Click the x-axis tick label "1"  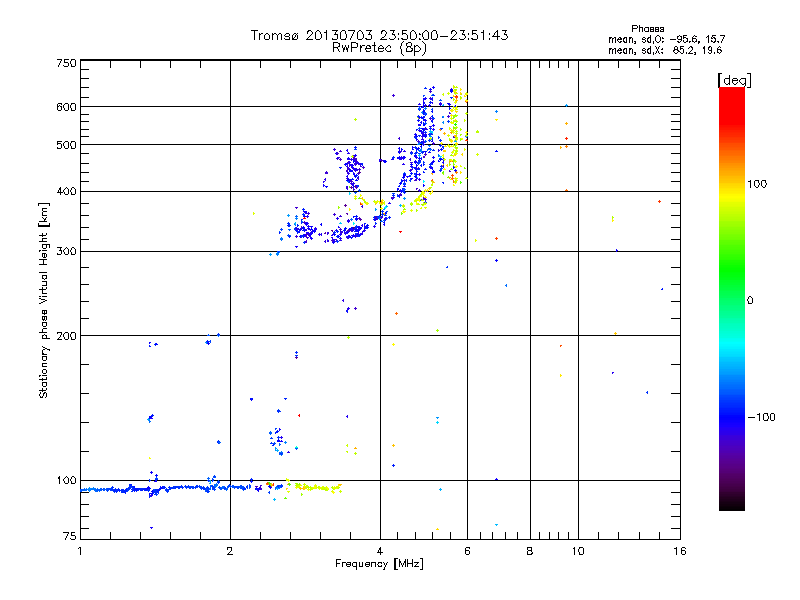click(80, 551)
